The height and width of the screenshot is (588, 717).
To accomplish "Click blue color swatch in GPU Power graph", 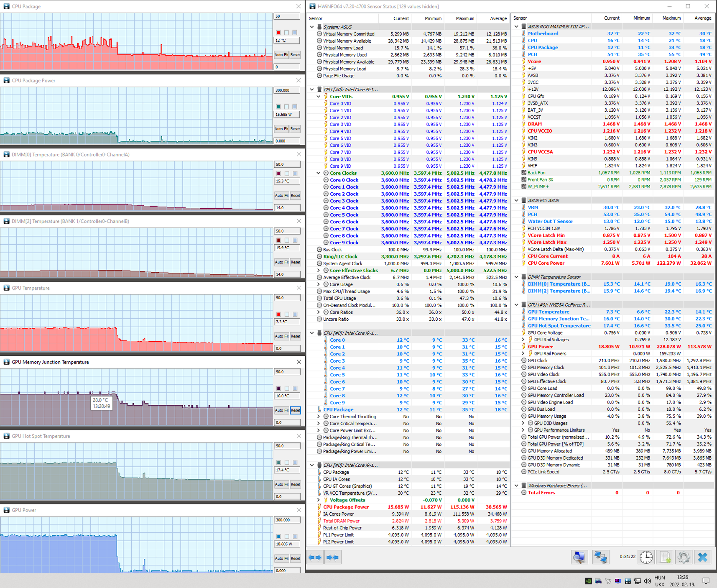I will (x=278, y=536).
